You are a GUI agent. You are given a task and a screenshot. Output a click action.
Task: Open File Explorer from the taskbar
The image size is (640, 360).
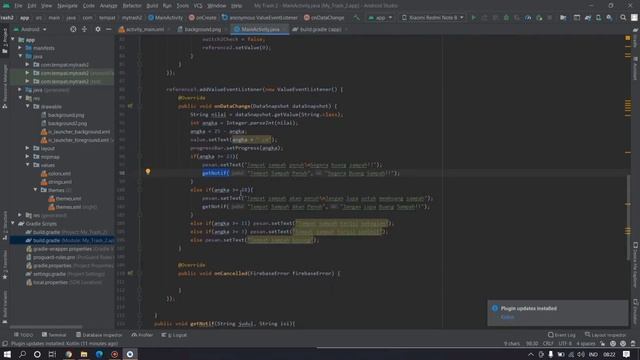84,354
